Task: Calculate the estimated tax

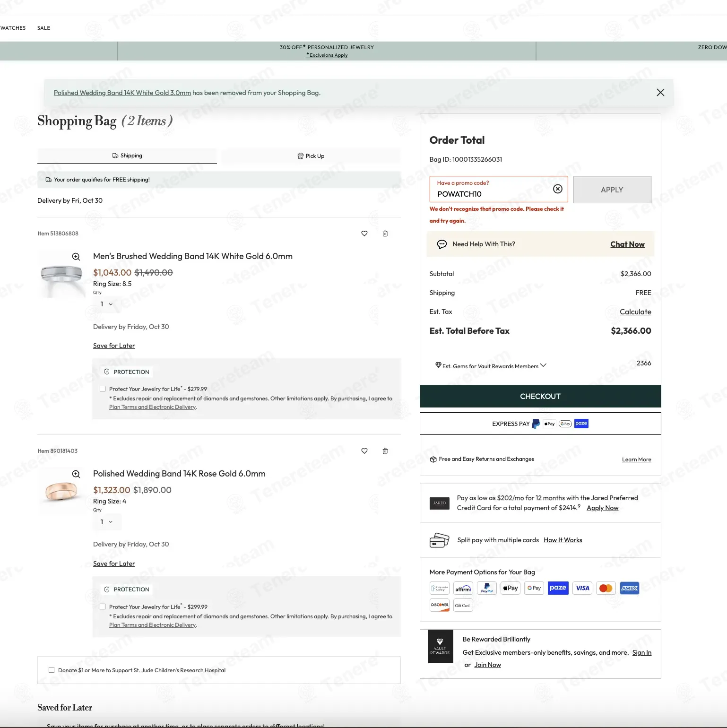Action: (635, 312)
